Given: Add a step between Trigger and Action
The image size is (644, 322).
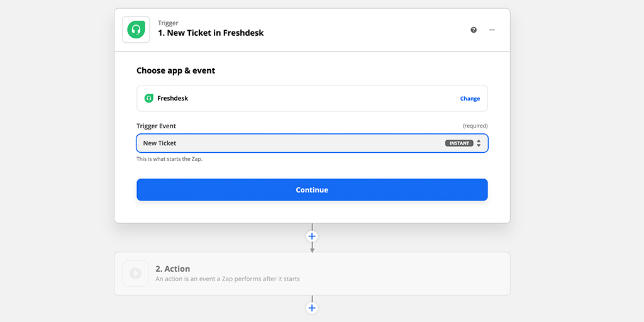Looking at the screenshot, I should pyautogui.click(x=312, y=236).
